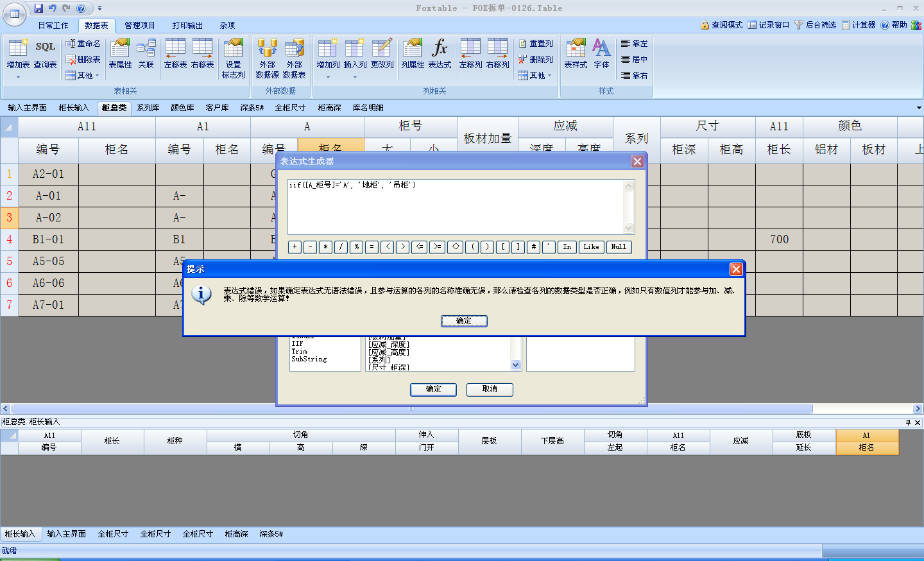Select row 4 cell B1-01
Viewport: 924px width, 561px height.
pos(49,239)
